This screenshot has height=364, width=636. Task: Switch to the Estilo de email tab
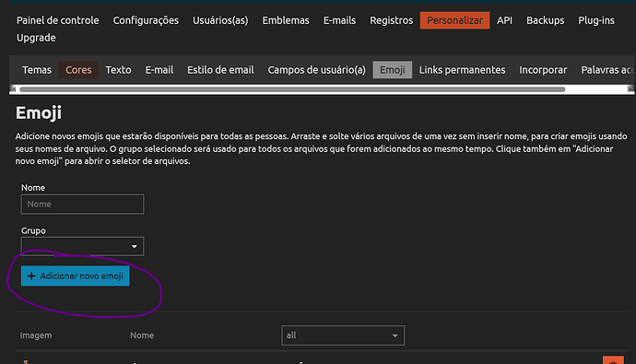220,70
